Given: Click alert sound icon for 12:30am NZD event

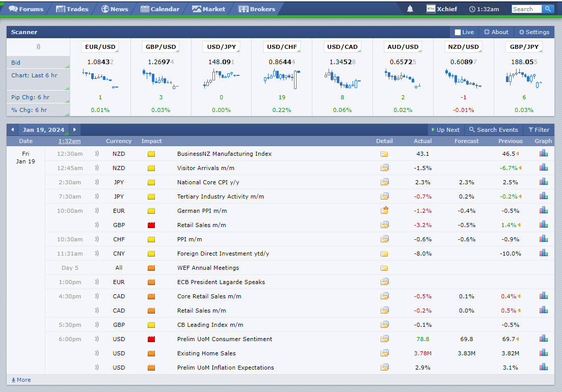Looking at the screenshot, I should tap(97, 154).
